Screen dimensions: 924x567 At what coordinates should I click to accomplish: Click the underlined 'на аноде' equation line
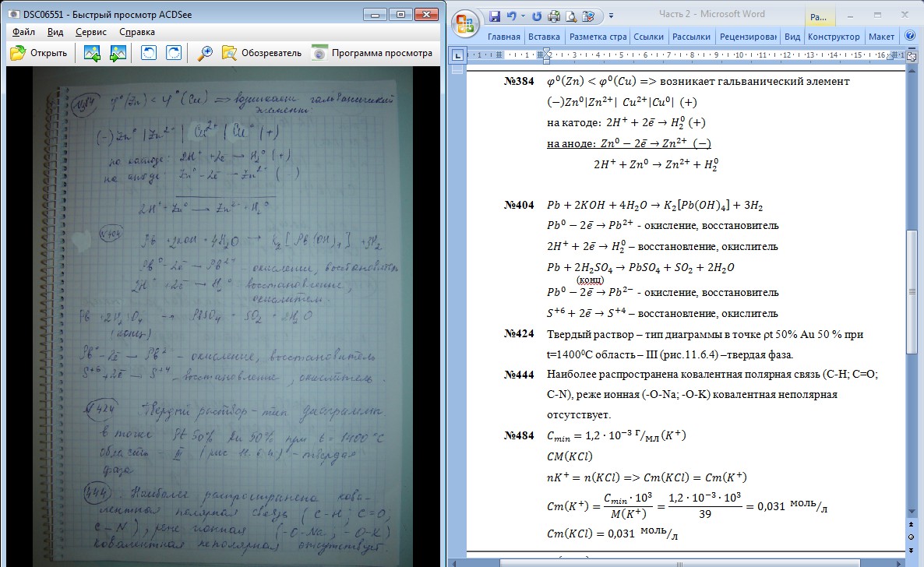point(629,143)
